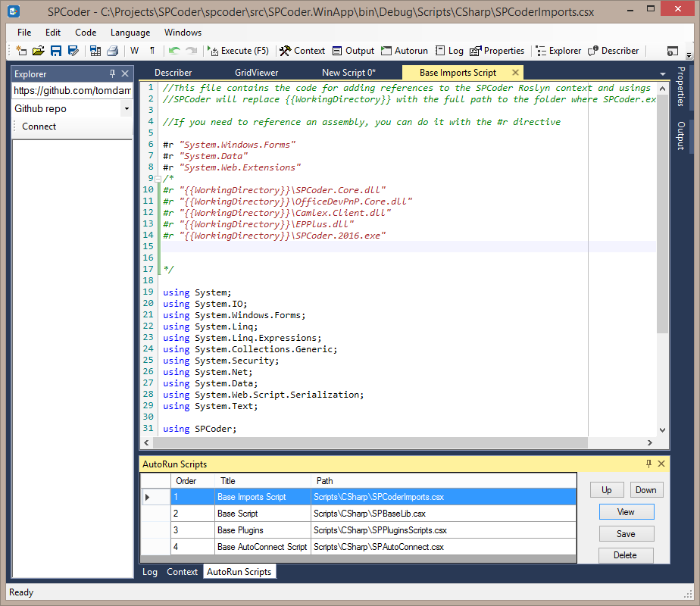Viewport: 700px width, 606px height.
Task: Open the Context window from toolbar
Action: [302, 51]
